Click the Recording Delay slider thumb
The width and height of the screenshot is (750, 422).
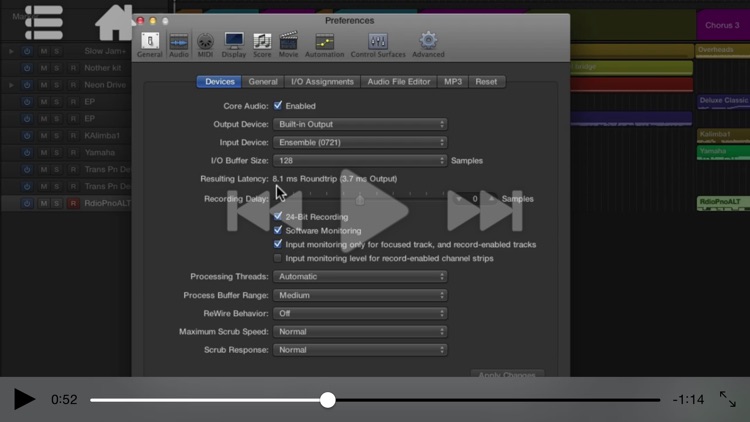pyautogui.click(x=360, y=200)
